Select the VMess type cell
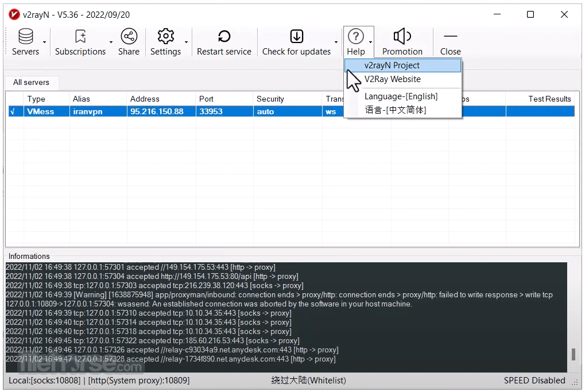 (47, 111)
